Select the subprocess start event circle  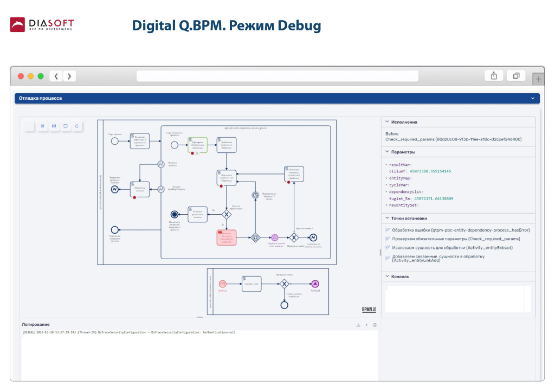click(x=175, y=145)
